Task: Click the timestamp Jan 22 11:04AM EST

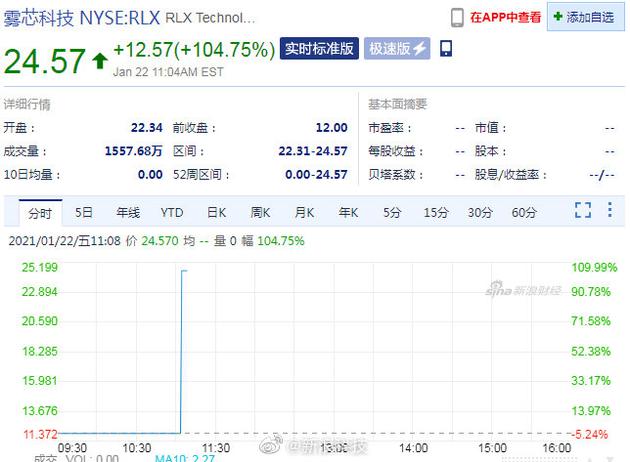Action: pyautogui.click(x=168, y=72)
